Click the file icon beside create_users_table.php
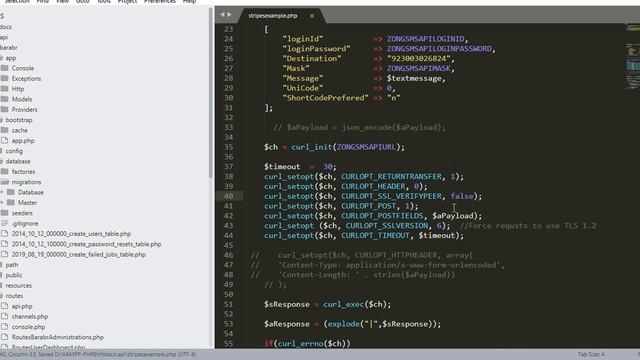The height and width of the screenshot is (360, 640). pyautogui.click(x=4, y=233)
